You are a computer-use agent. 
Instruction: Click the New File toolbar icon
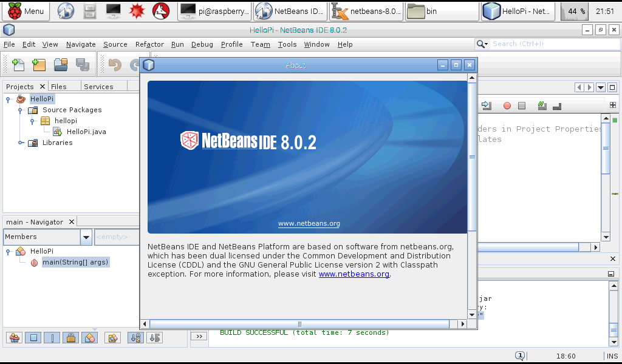click(18, 64)
